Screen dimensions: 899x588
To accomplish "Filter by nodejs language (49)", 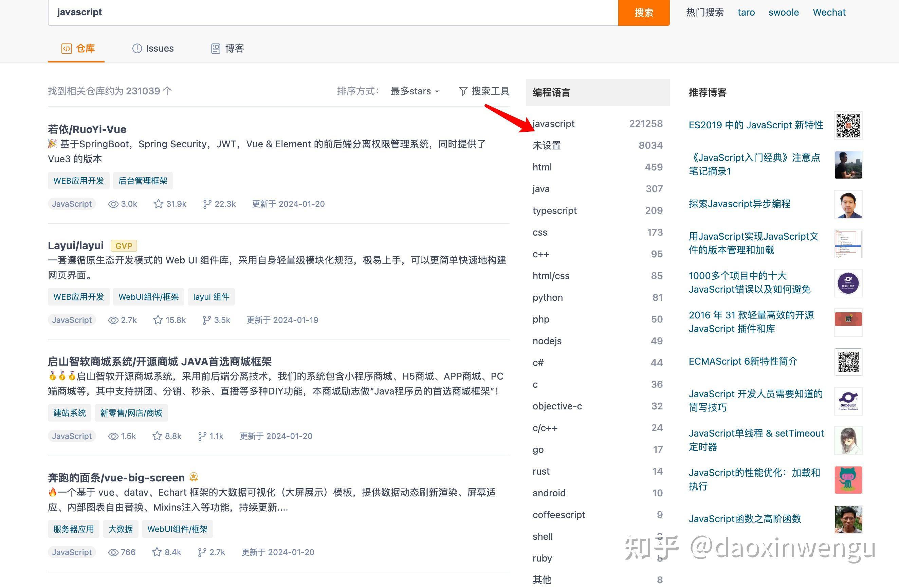I will tap(598, 341).
